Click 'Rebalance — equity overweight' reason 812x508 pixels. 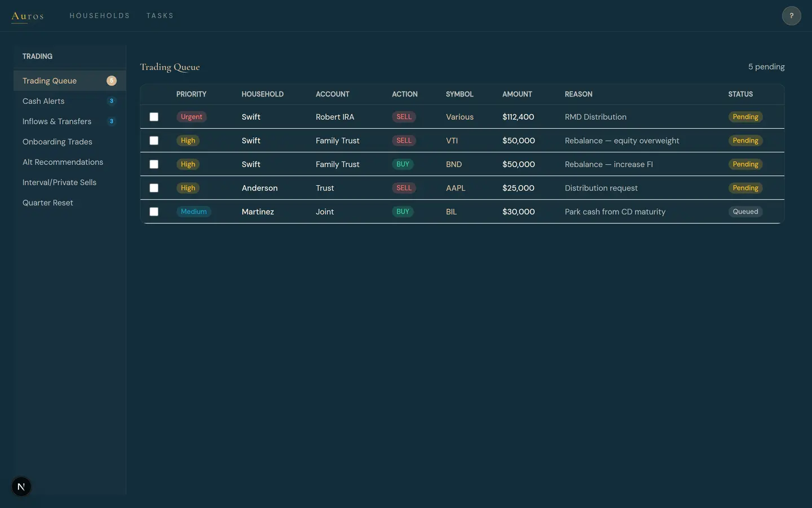coord(622,141)
